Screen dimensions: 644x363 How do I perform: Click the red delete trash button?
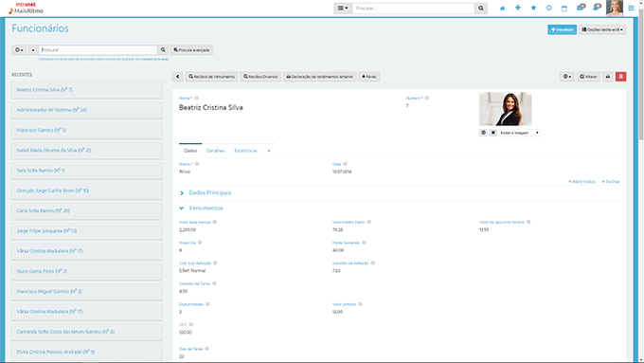(620, 77)
